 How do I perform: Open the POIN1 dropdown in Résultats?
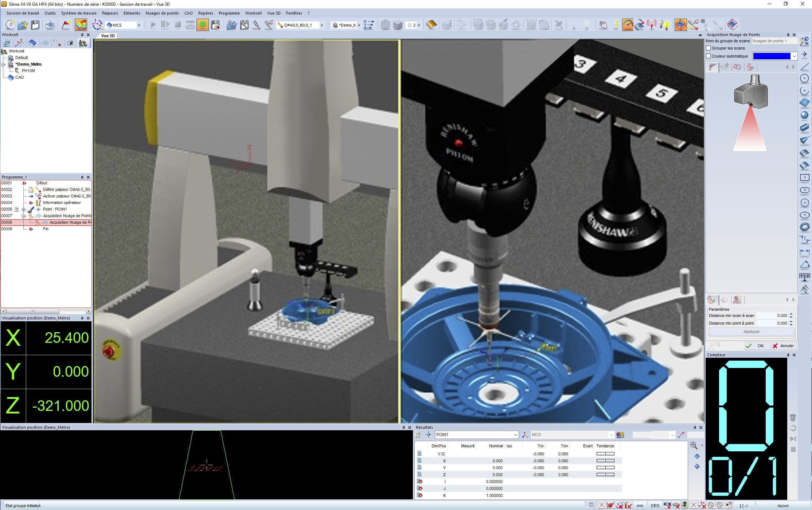pos(515,435)
